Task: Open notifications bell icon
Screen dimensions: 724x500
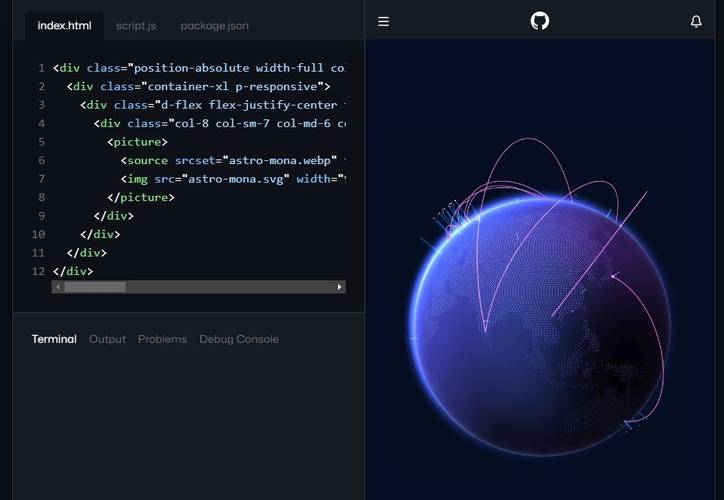Action: 696,21
